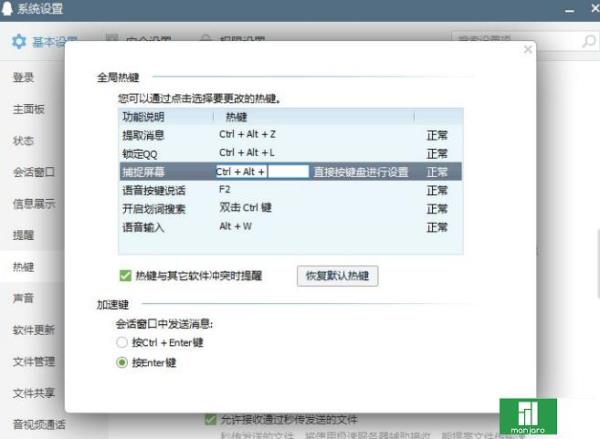Select 热键 in the sidebar
This screenshot has width=600, height=439.
pos(23,267)
